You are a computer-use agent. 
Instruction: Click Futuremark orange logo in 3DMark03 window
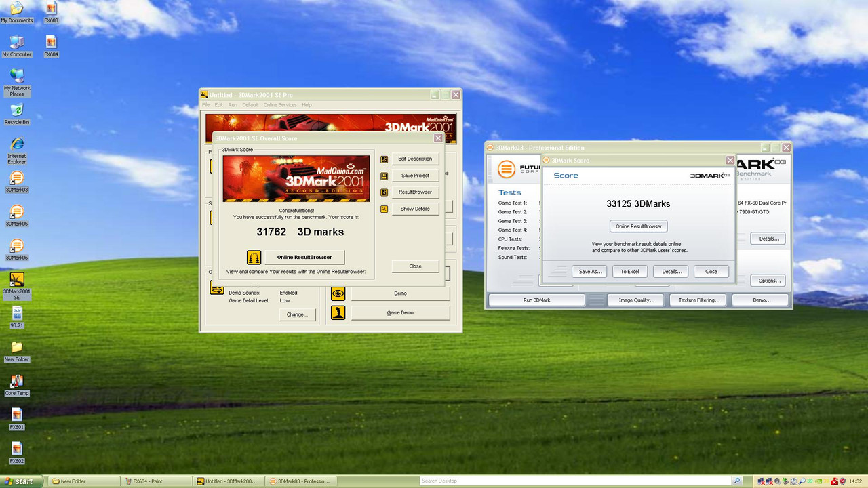point(507,169)
